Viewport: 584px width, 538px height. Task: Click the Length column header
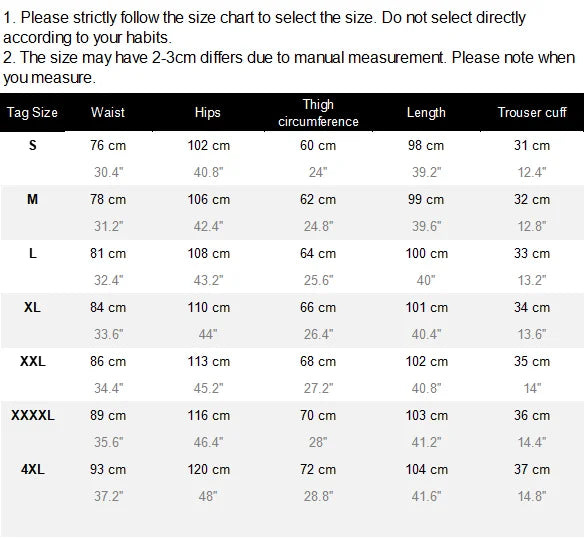click(426, 113)
